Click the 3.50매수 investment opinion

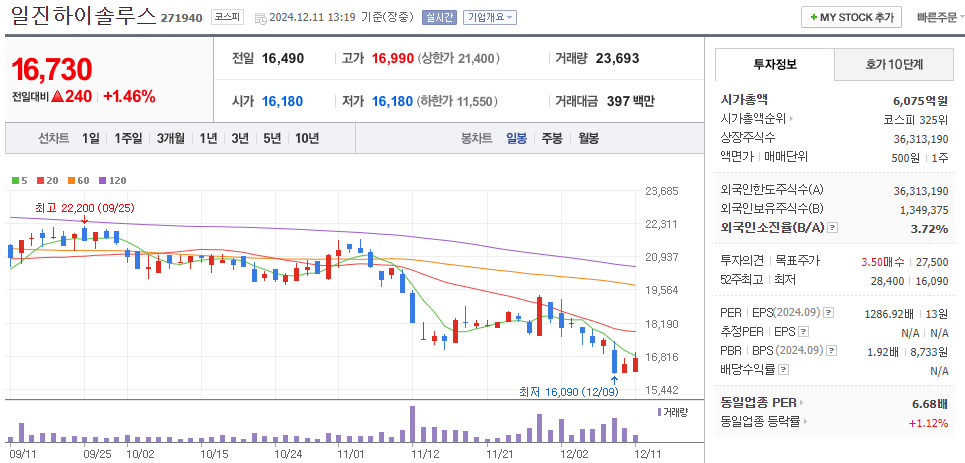pos(884,262)
